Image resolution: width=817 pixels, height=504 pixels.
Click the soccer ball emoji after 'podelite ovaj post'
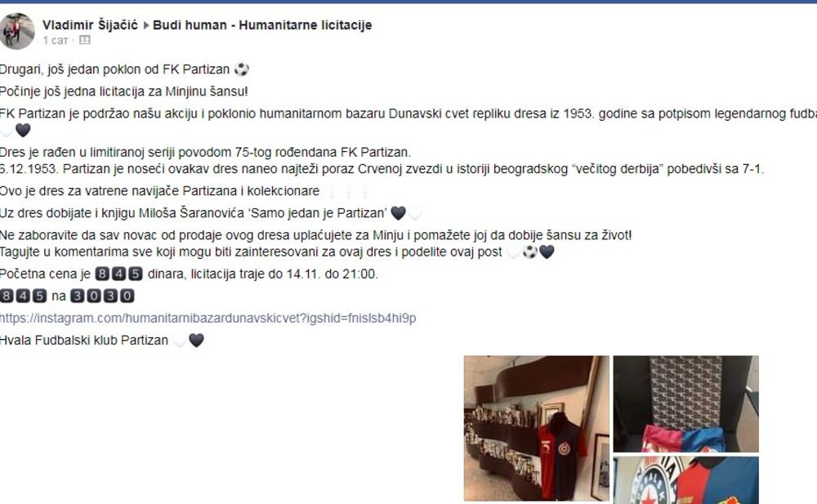coord(530,252)
